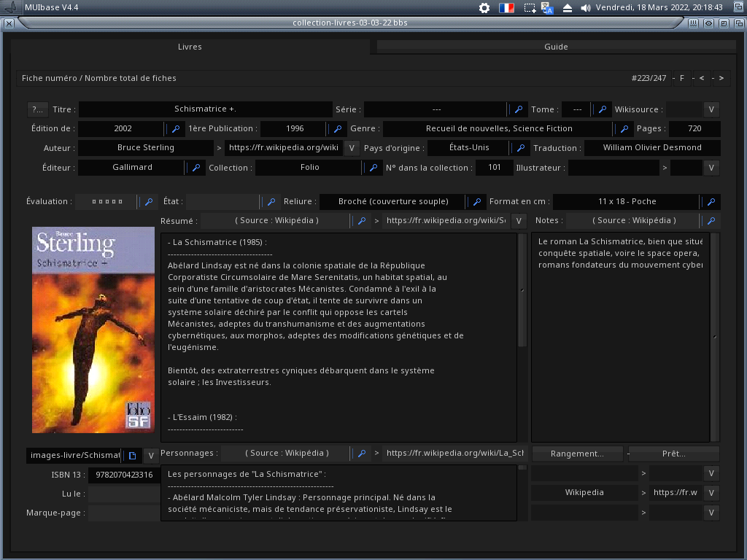This screenshot has height=560, width=747.
Task: Click the Schismatrice book cover thumbnail
Action: (x=93, y=330)
